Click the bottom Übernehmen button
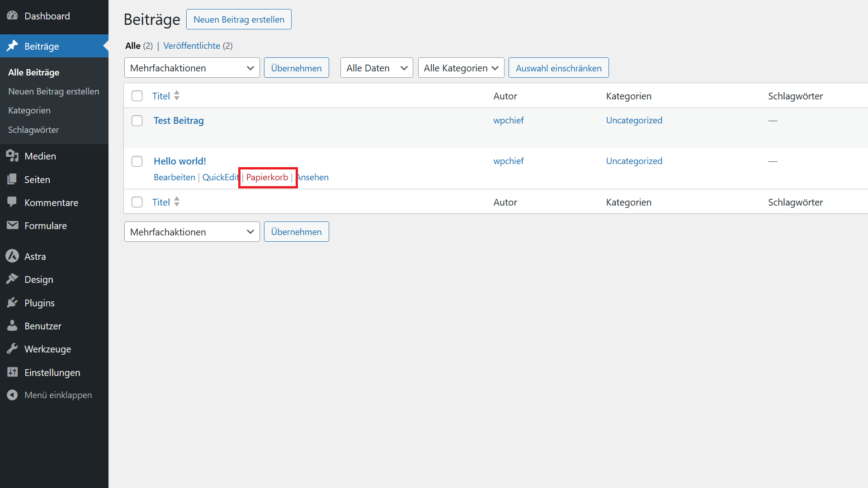The width and height of the screenshot is (868, 488). click(297, 232)
